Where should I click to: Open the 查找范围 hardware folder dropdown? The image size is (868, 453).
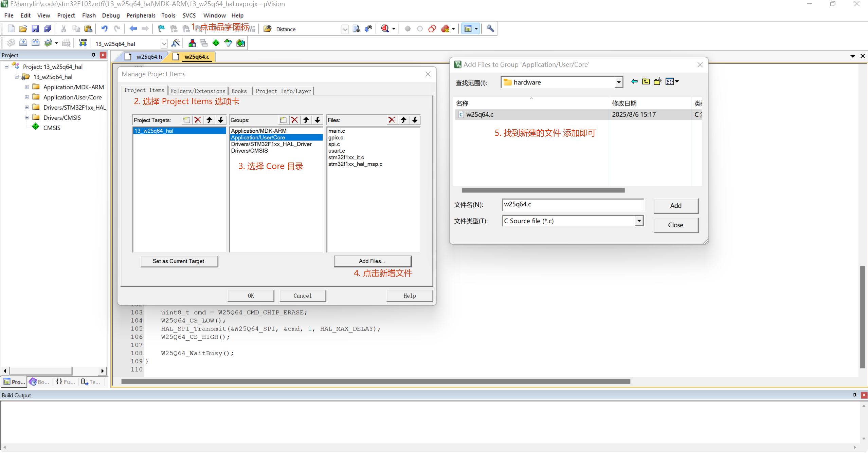tap(619, 82)
